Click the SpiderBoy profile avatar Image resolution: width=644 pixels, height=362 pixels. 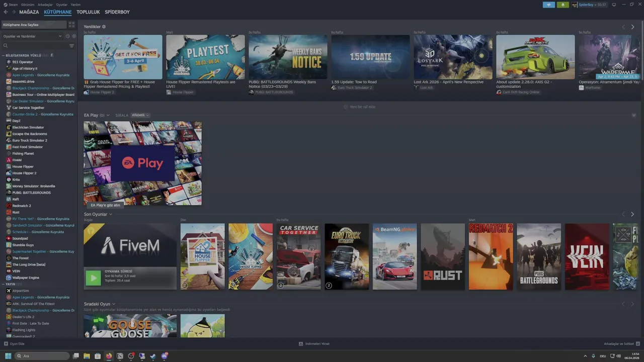pos(575,5)
